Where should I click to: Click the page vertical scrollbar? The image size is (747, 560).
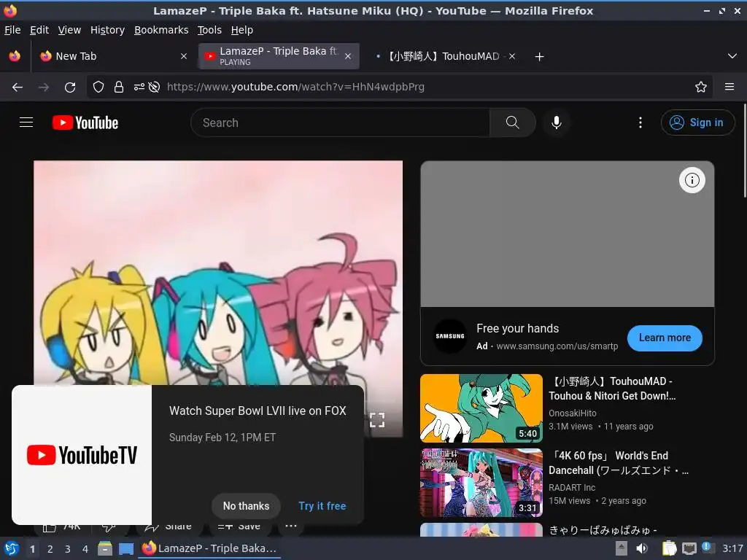745,150
